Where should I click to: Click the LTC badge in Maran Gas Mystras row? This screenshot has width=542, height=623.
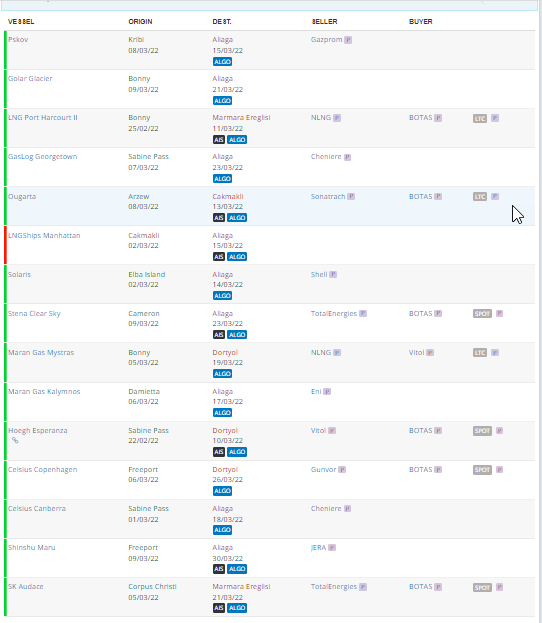480,353
